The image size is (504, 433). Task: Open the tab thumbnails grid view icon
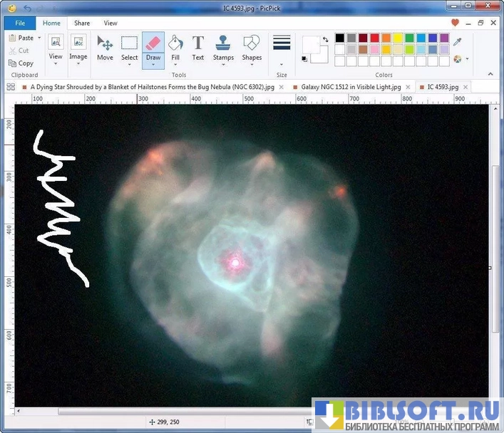(x=11, y=87)
